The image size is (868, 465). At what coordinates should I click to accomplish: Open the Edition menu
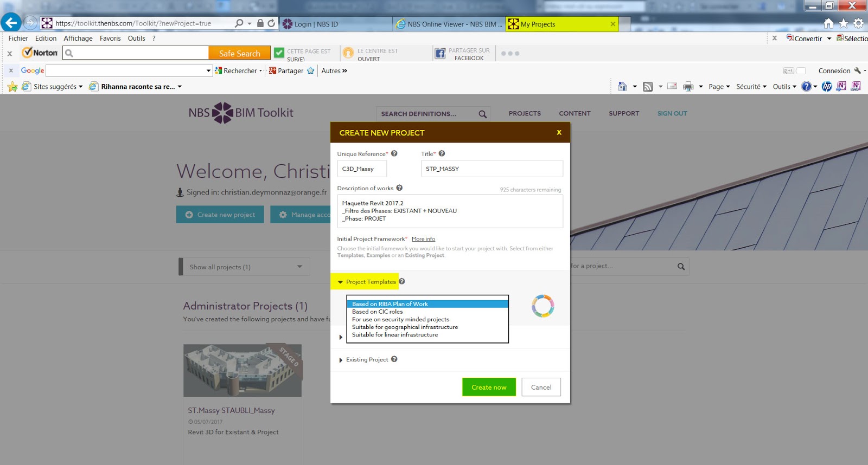point(46,38)
